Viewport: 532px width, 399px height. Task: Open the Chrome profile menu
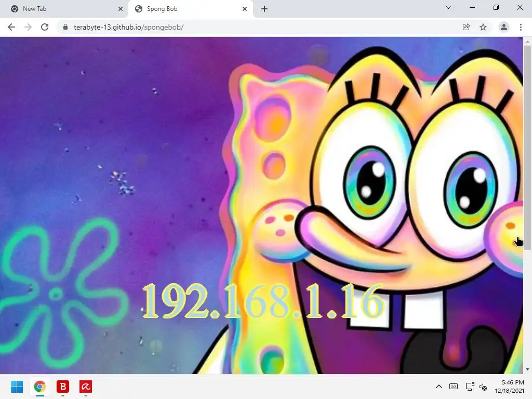pyautogui.click(x=504, y=27)
